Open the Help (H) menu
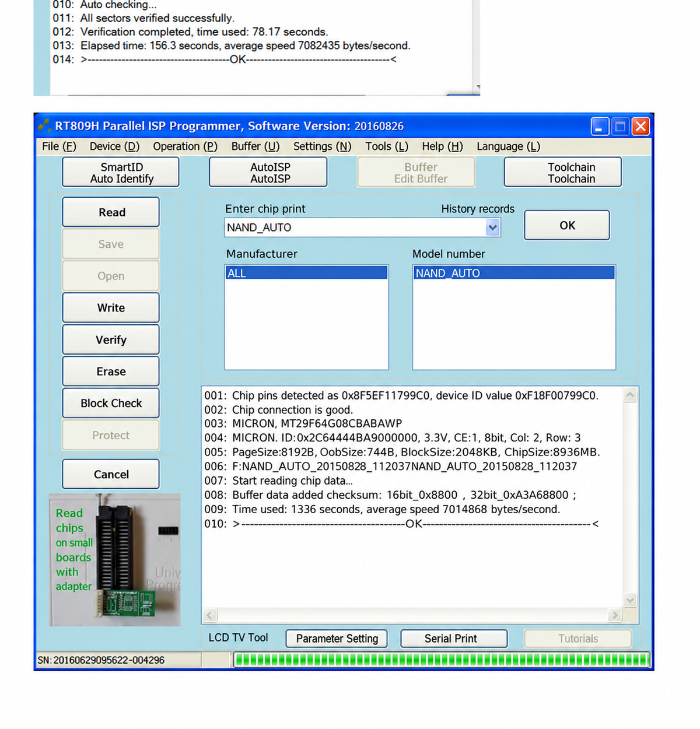 point(442,146)
